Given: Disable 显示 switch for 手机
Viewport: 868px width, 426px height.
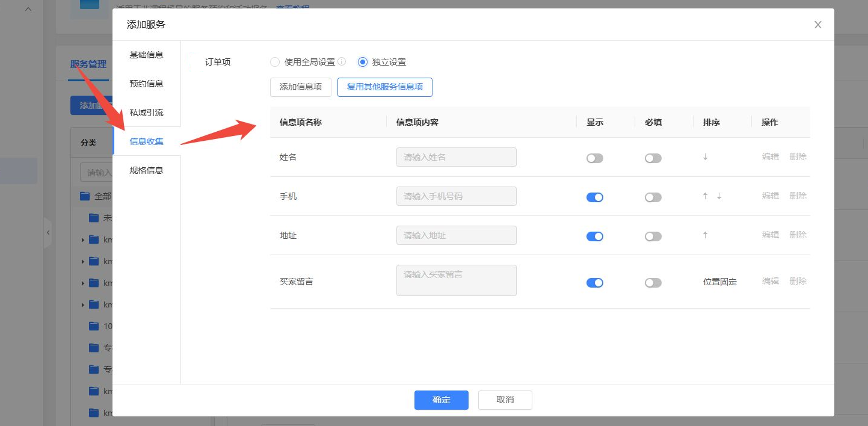Looking at the screenshot, I should point(594,197).
